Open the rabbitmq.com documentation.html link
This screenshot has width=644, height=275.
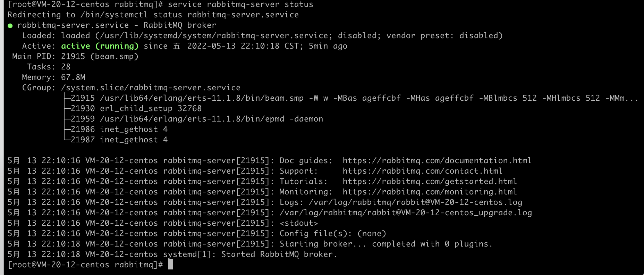point(437,160)
